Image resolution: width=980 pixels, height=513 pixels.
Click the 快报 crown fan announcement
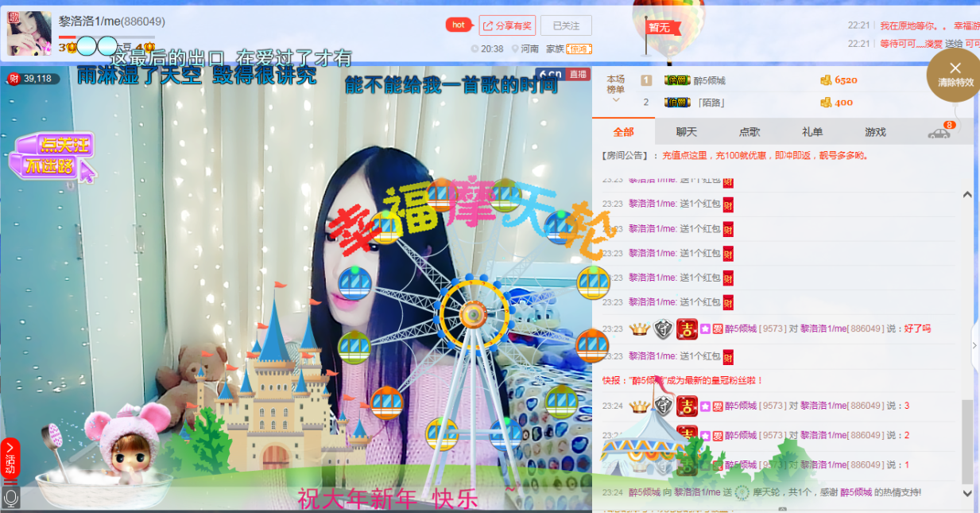pos(683,381)
